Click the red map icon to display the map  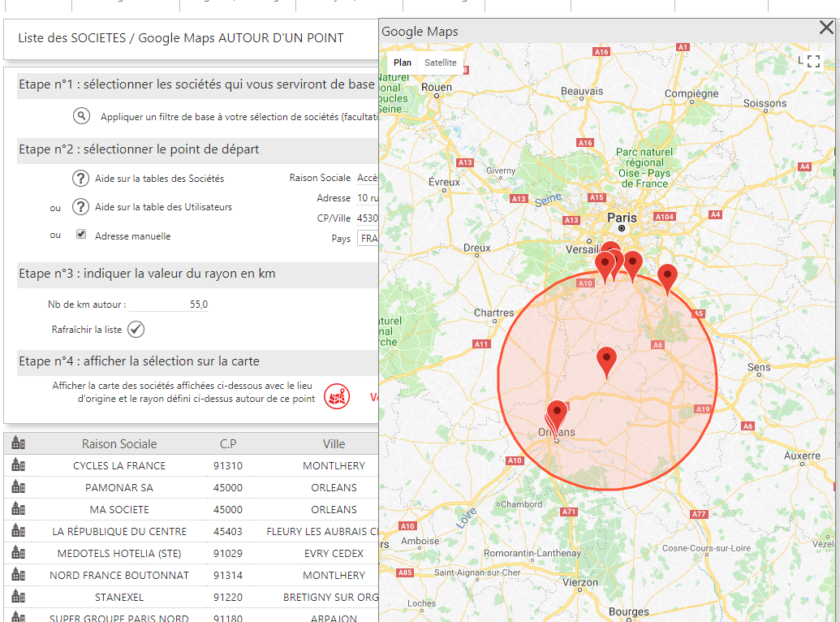[x=337, y=397]
